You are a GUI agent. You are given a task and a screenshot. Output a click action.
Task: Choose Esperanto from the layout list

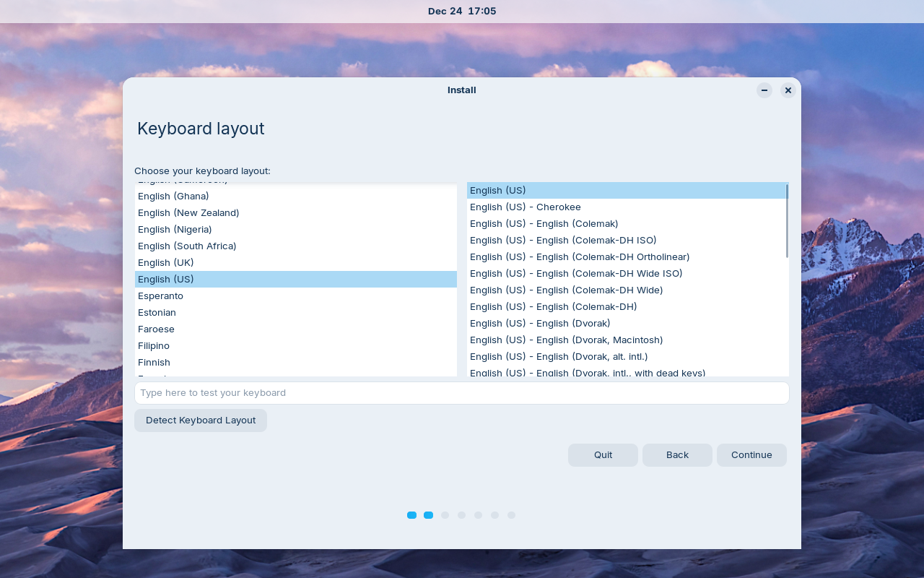160,296
